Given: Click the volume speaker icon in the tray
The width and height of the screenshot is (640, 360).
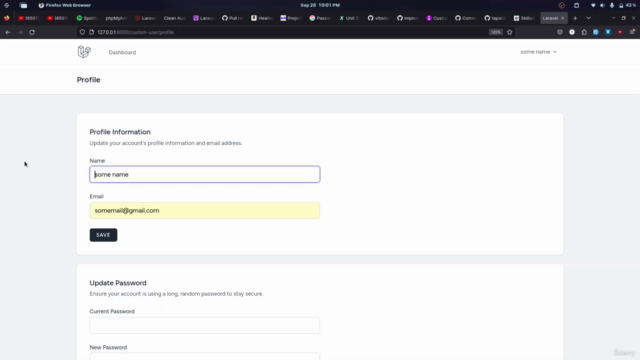Looking at the screenshot, I should point(602,5).
